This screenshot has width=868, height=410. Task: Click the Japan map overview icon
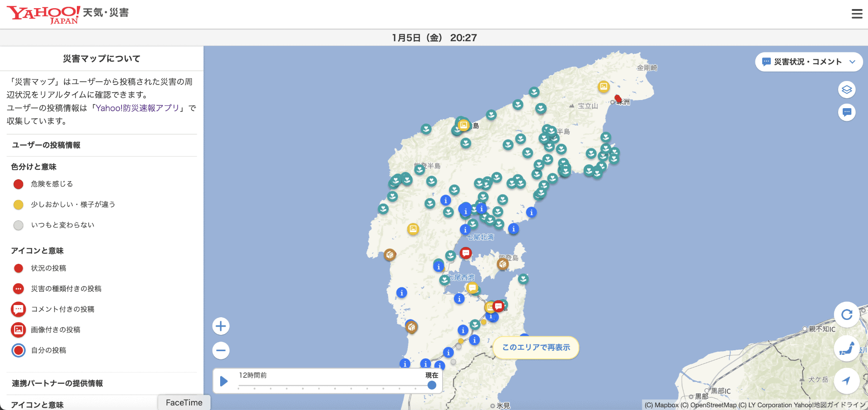(x=847, y=348)
